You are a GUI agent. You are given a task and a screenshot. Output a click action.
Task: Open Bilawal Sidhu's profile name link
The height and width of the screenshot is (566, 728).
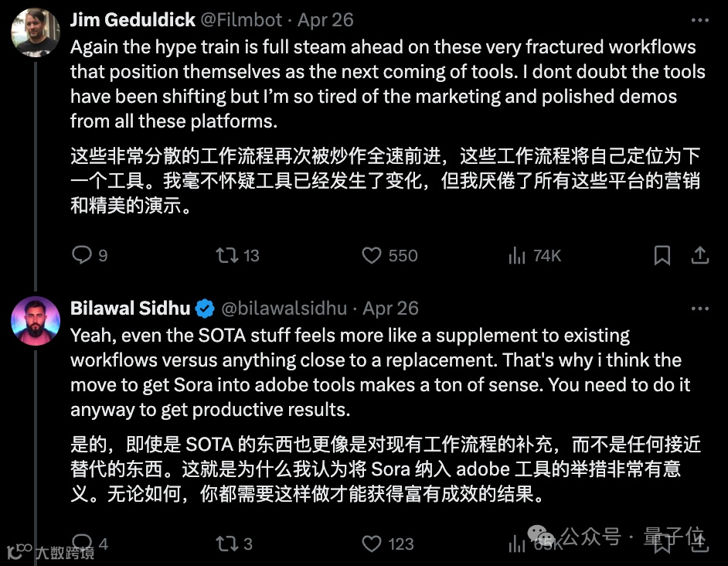click(131, 309)
